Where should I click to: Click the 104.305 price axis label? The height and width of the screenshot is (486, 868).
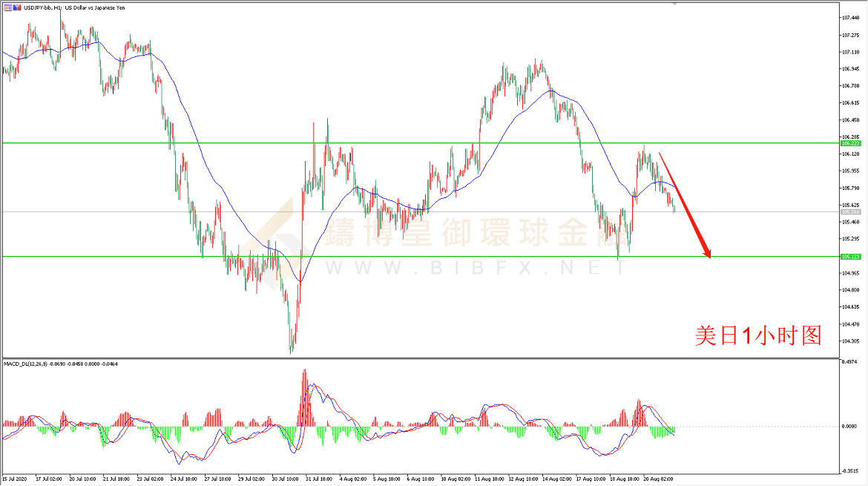[x=850, y=341]
